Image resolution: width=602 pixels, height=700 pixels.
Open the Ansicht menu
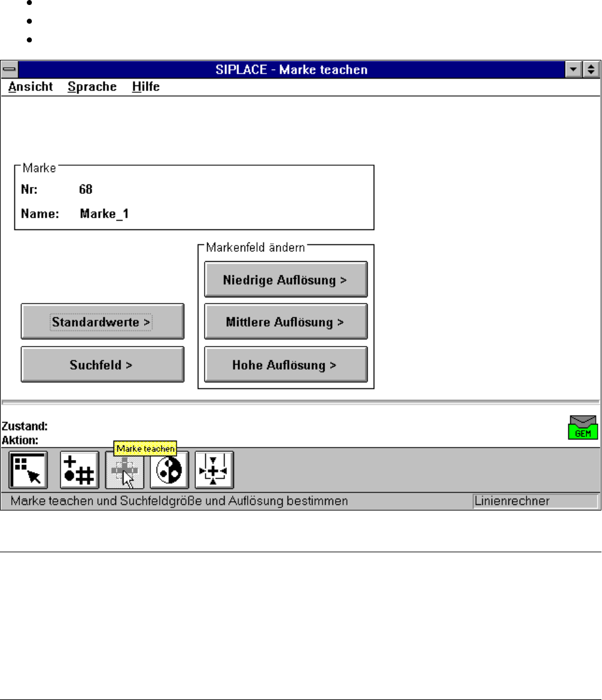(x=31, y=87)
